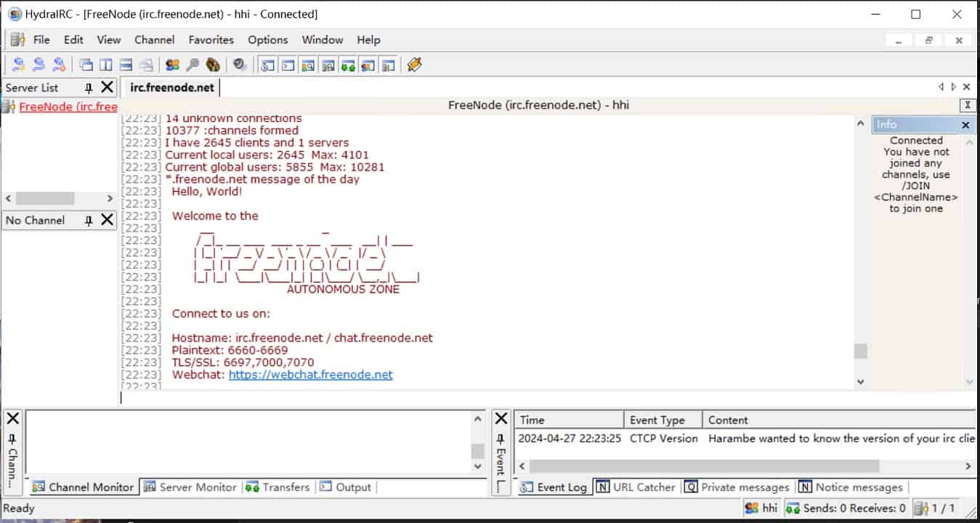The height and width of the screenshot is (523, 980).
Task: Switch to the URL Catcher tab
Action: pos(636,487)
